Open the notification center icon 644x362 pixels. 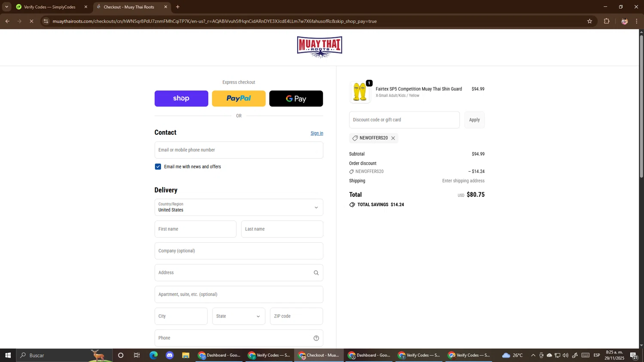pos(634,356)
